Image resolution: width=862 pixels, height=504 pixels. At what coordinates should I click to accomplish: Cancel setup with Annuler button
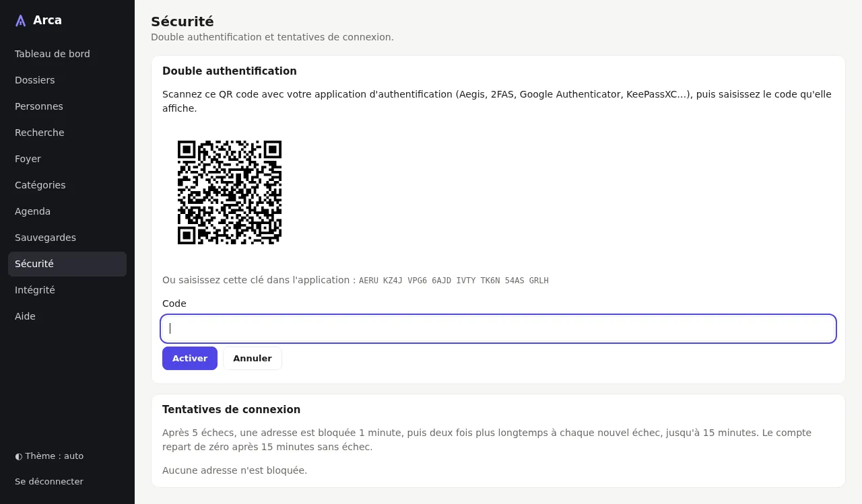tap(253, 358)
